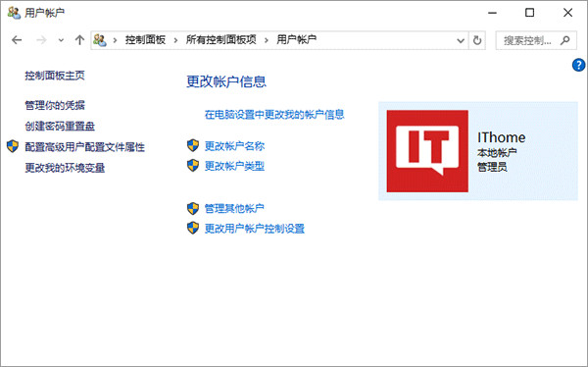Close the 用户帐户 window
Image resolution: width=588 pixels, height=367 pixels.
(x=567, y=13)
